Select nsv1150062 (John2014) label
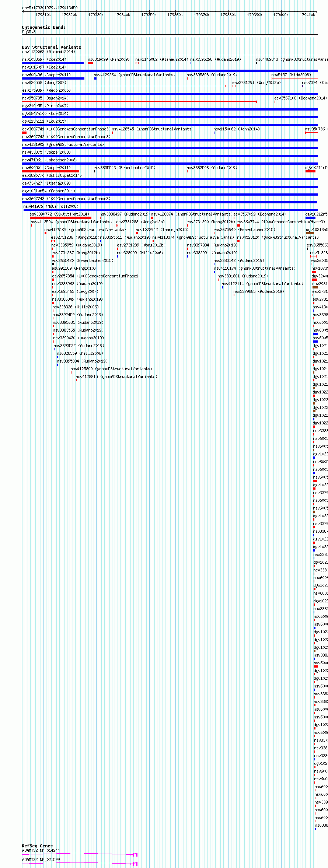Screen dimensions: 328x868 pyautogui.click(x=237, y=129)
